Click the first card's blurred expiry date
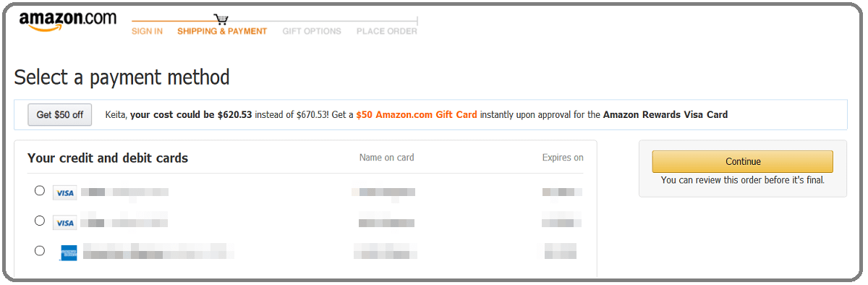The width and height of the screenshot is (868, 285). pyautogui.click(x=562, y=192)
